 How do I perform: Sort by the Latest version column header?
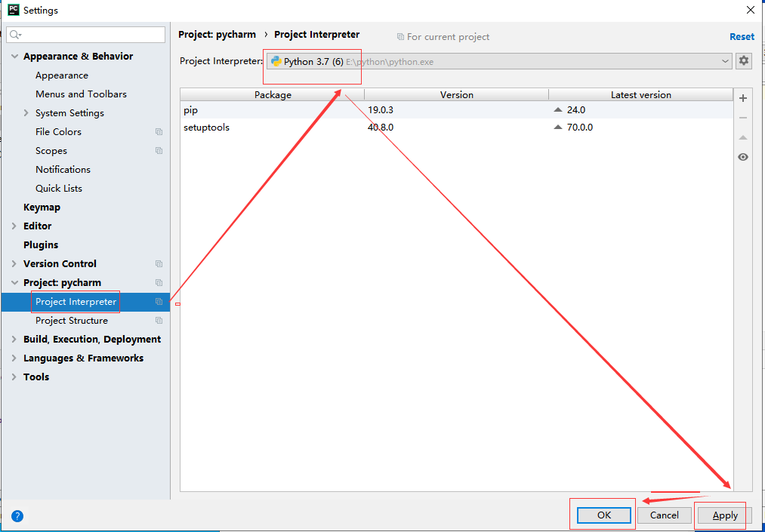coord(641,94)
